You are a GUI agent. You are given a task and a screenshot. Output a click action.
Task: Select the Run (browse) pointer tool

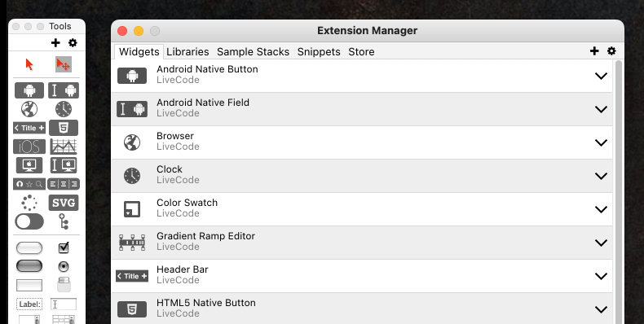[29, 64]
